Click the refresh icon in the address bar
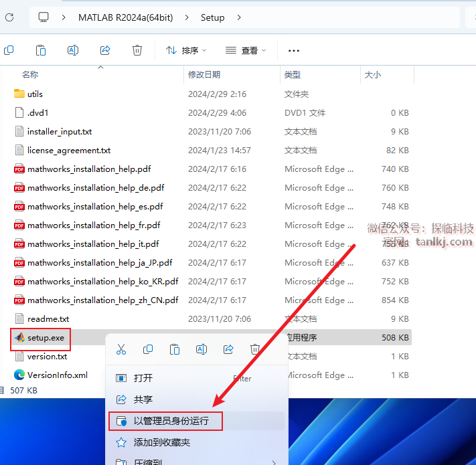 pos(9,17)
